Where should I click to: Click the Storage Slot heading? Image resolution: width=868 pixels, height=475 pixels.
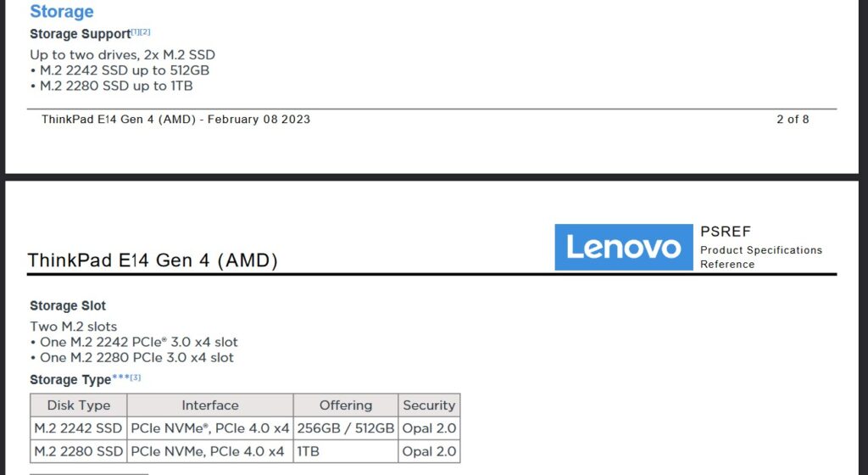point(68,305)
